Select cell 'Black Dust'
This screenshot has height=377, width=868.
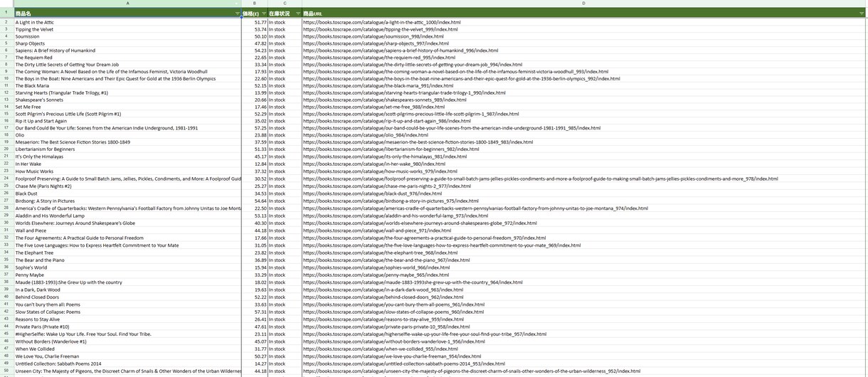(x=127, y=193)
